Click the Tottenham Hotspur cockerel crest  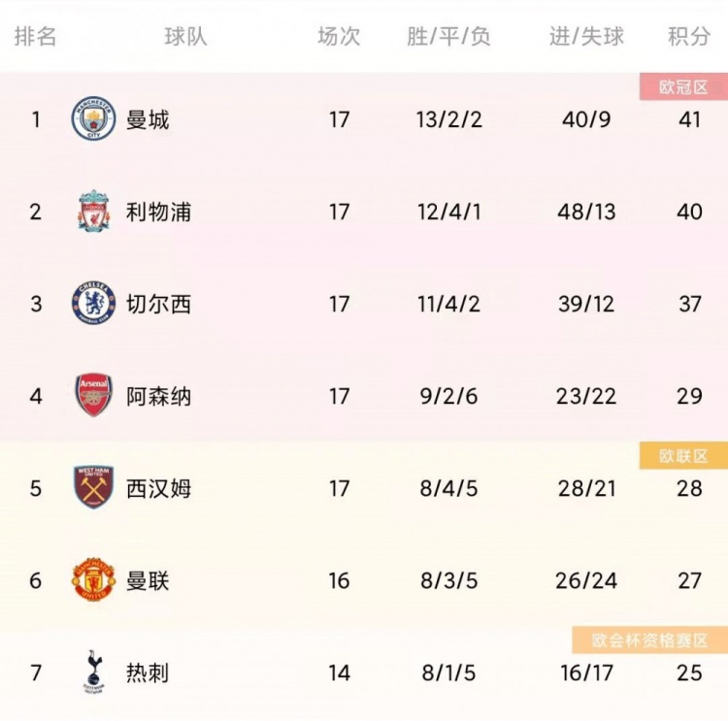click(x=94, y=672)
